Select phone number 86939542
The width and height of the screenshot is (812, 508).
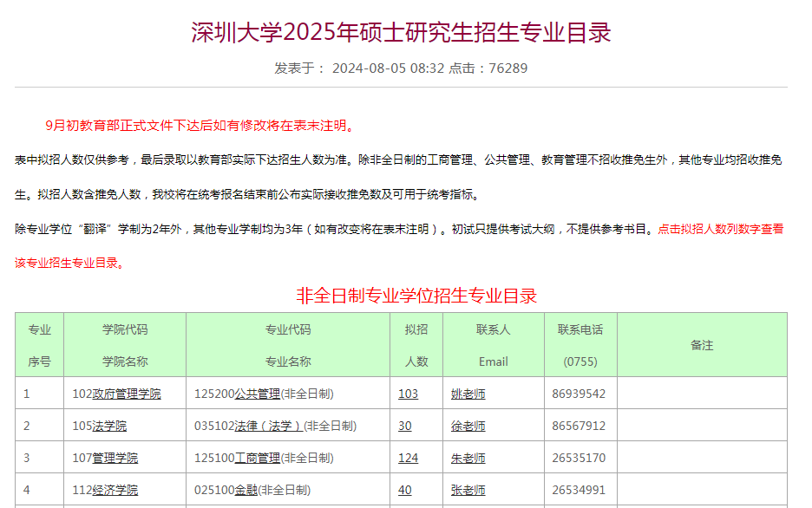click(579, 394)
